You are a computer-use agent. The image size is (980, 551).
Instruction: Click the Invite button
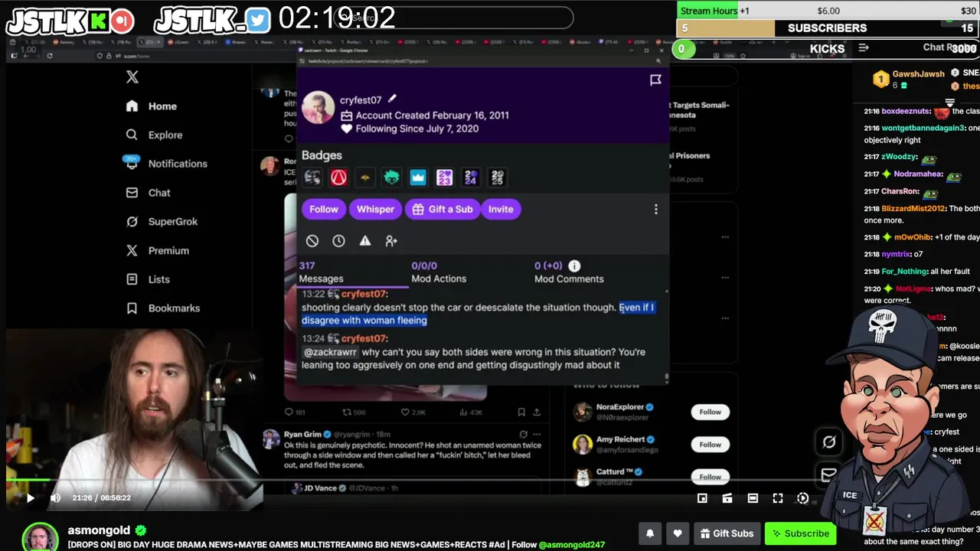(501, 209)
